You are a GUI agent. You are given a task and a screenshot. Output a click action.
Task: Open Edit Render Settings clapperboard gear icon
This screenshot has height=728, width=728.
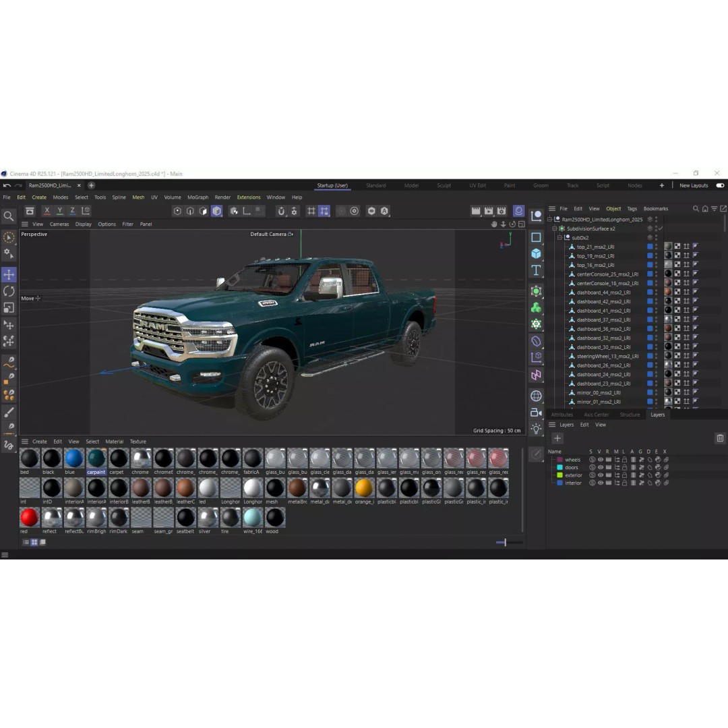[x=502, y=211]
